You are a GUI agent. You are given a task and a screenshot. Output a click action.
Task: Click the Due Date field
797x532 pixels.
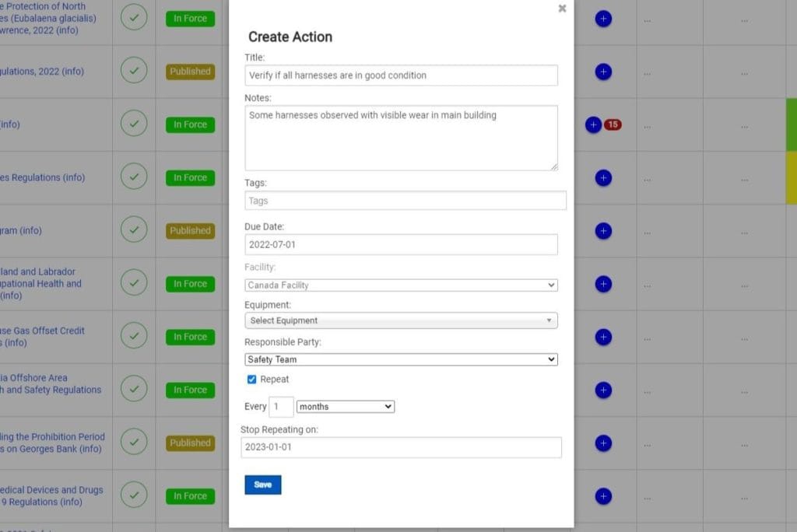401,244
